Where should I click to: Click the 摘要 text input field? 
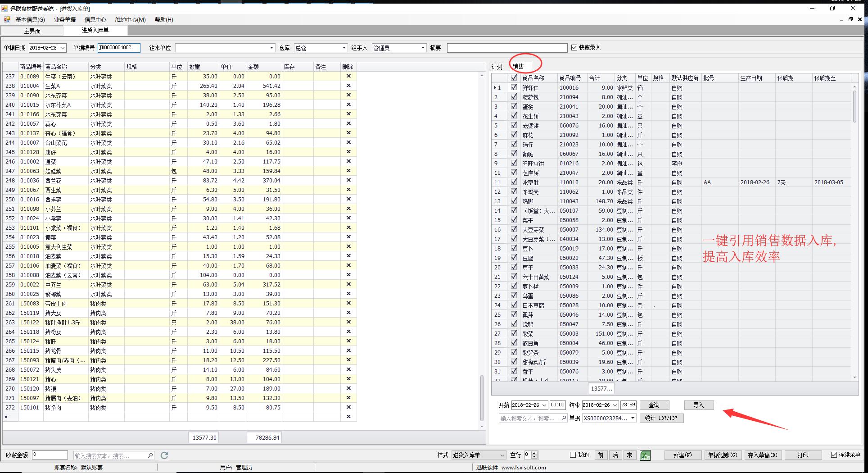(x=507, y=48)
